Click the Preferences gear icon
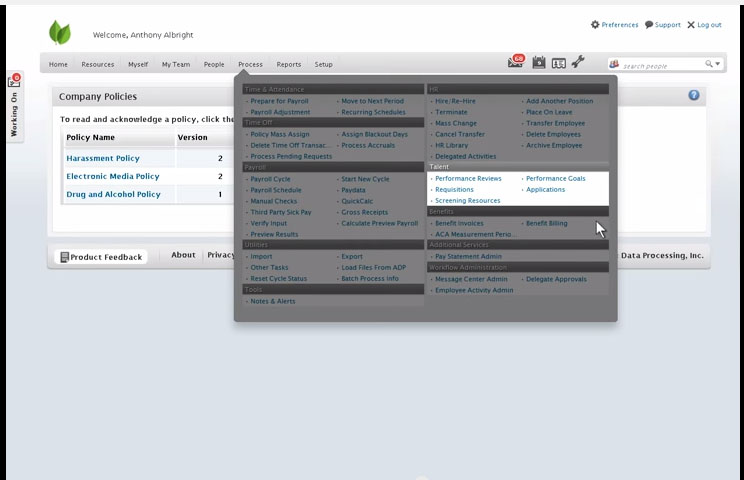This screenshot has height=480, width=744. point(595,25)
